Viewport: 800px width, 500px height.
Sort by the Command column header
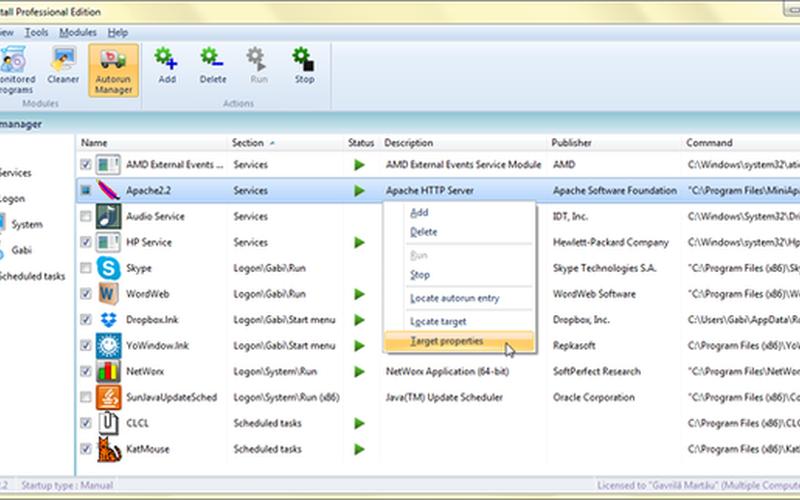(740, 143)
